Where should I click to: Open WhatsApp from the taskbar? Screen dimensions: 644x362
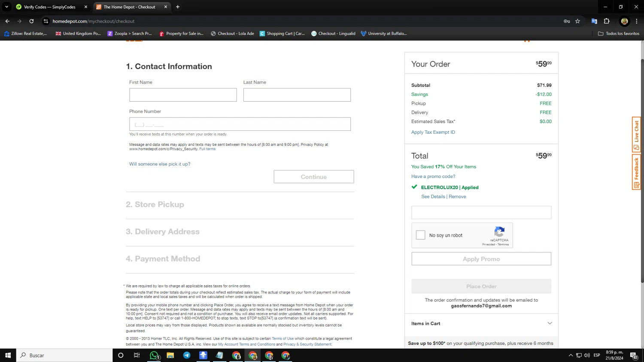coord(154,355)
